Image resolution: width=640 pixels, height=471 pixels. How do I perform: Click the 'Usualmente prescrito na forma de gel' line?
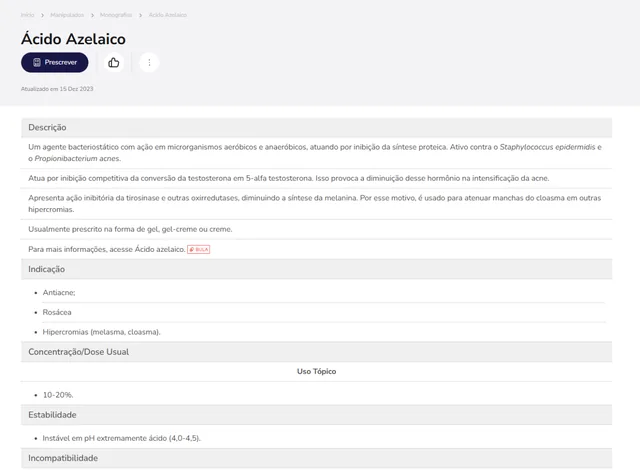pyautogui.click(x=130, y=229)
